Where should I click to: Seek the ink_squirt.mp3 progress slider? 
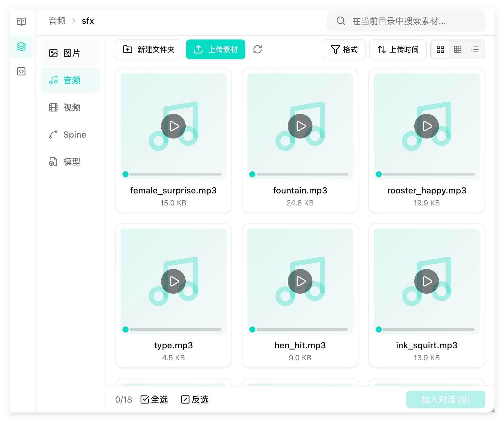427,329
